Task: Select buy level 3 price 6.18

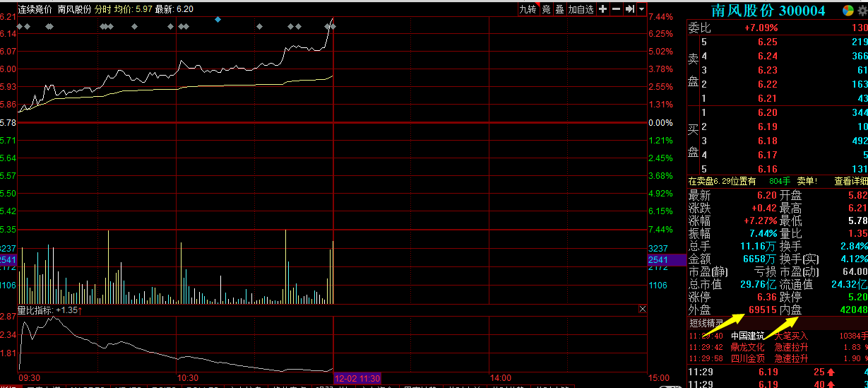Action: [x=767, y=141]
